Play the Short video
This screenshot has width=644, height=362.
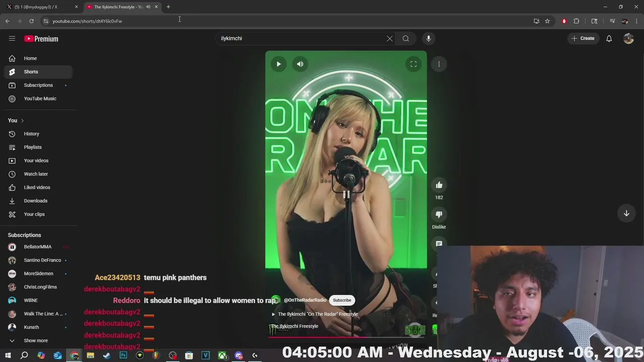tap(279, 64)
